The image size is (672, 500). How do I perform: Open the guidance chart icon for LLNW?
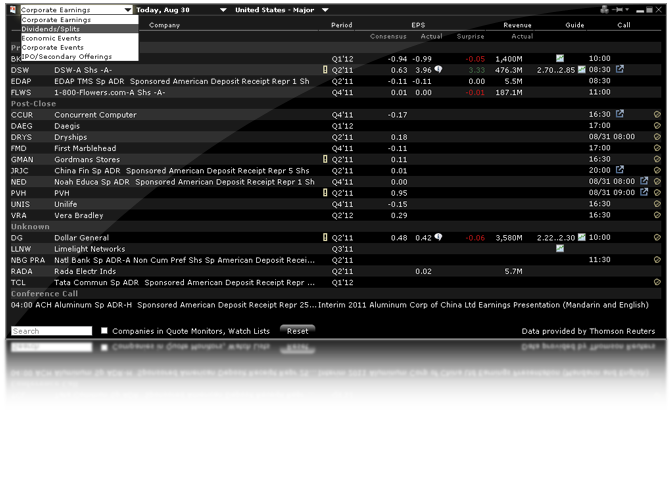(560, 249)
